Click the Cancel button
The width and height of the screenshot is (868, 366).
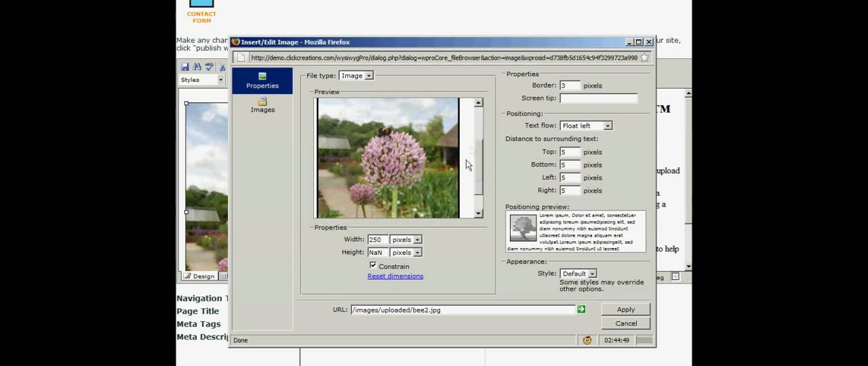point(626,323)
